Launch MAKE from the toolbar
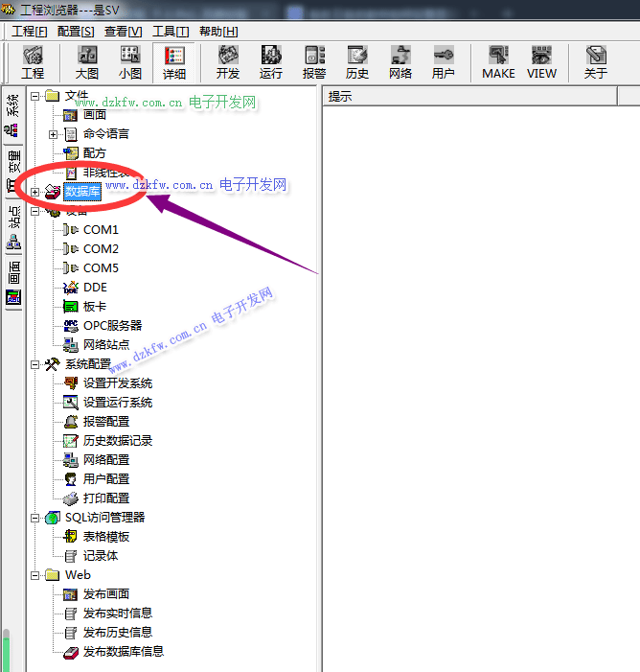Image resolution: width=640 pixels, height=672 pixels. (498, 62)
